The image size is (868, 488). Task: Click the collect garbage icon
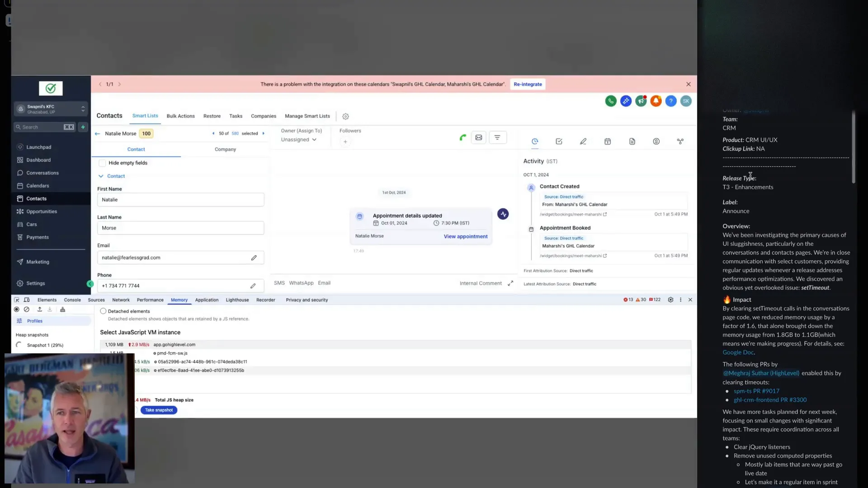62,310
